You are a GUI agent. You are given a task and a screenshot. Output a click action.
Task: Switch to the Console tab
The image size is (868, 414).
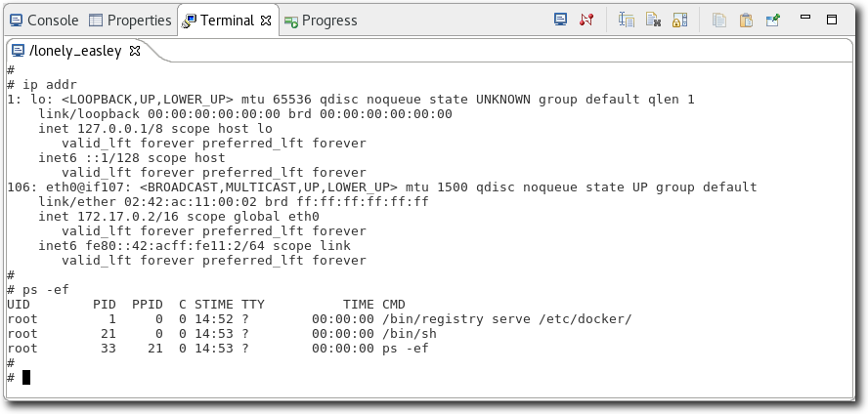[x=44, y=21]
